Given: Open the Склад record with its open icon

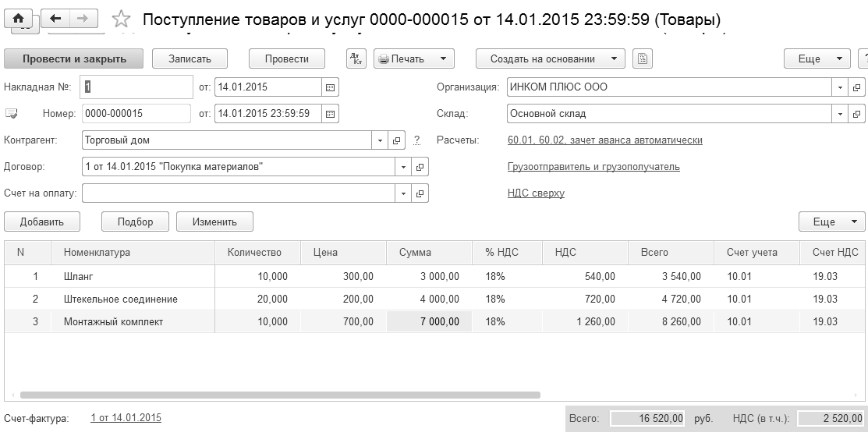Looking at the screenshot, I should [856, 113].
